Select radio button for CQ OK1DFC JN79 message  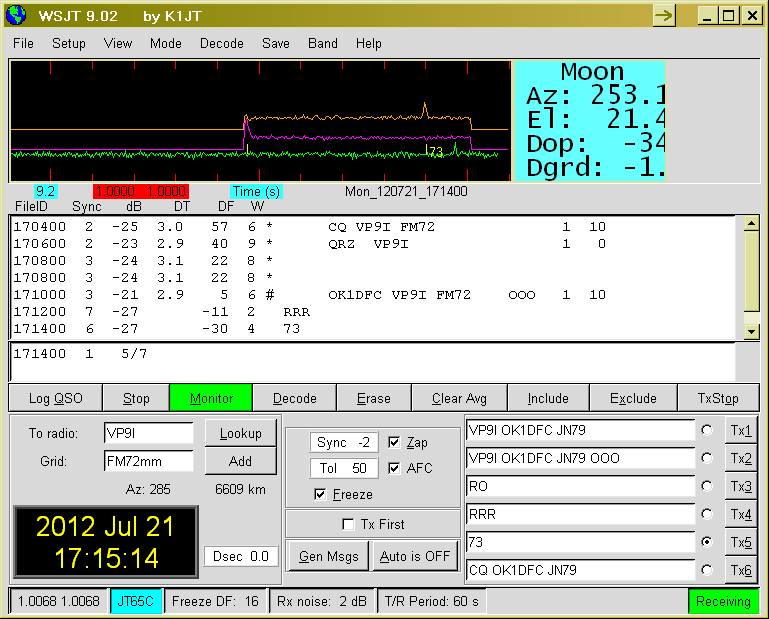click(x=707, y=570)
